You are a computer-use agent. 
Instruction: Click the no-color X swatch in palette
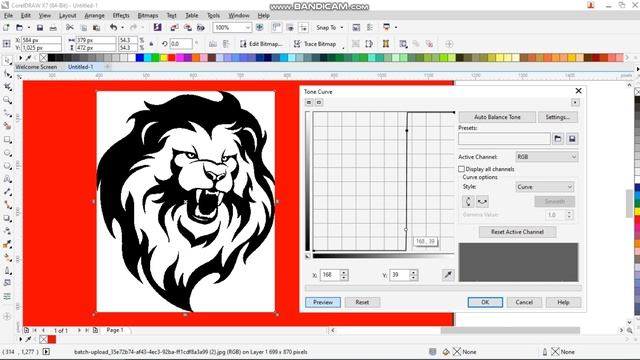click(43, 58)
